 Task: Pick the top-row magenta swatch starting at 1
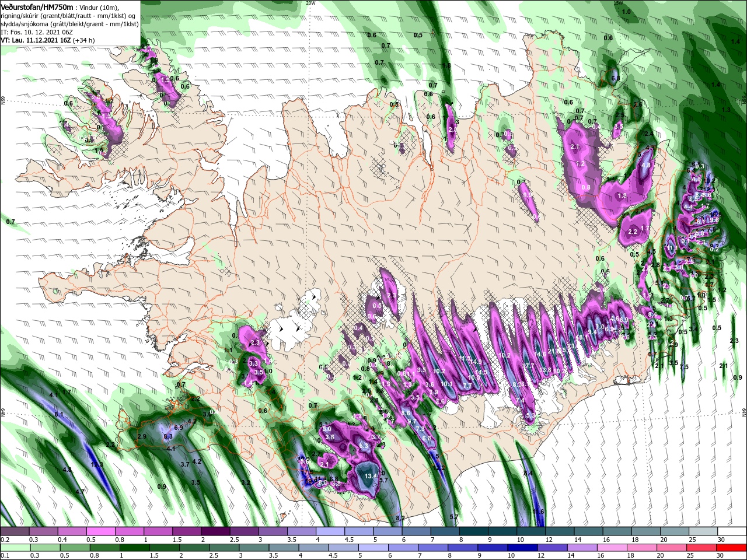158,531
